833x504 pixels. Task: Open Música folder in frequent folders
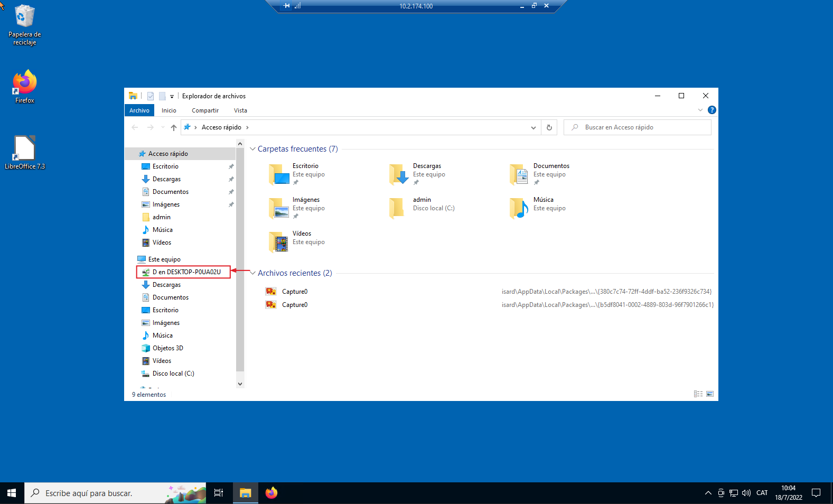click(543, 200)
